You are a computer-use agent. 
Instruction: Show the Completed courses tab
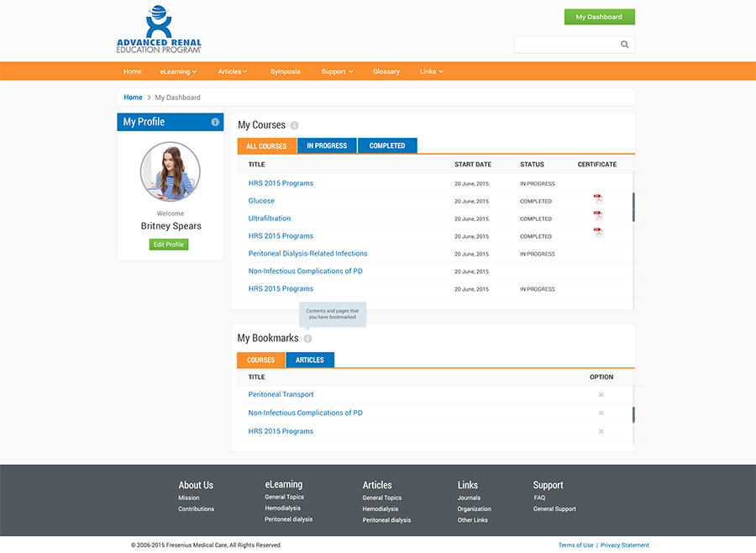[387, 146]
